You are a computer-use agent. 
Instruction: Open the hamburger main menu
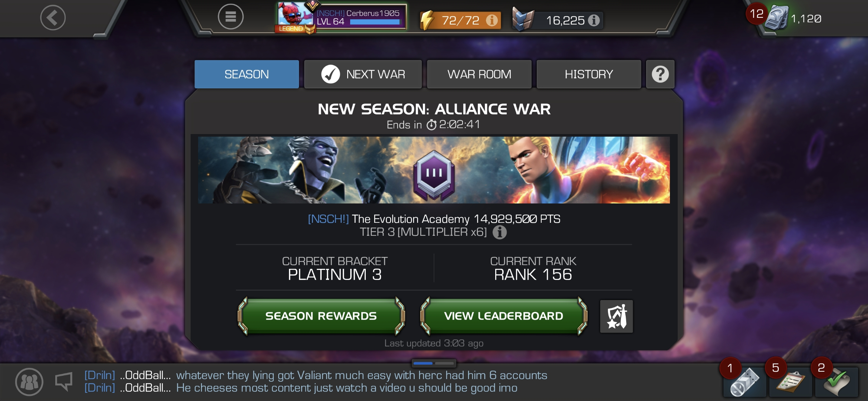coord(230,17)
